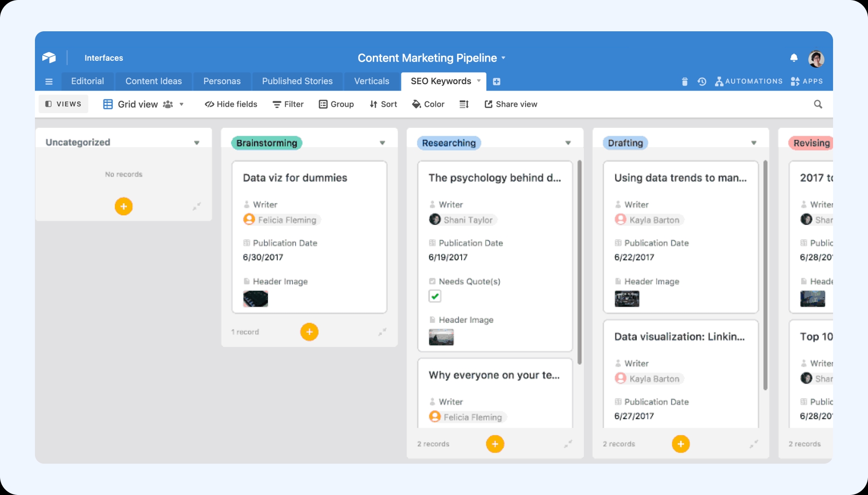Screen dimensions: 868x495
Task: Open Uncategorized stack dropdown menu
Action: pos(197,143)
